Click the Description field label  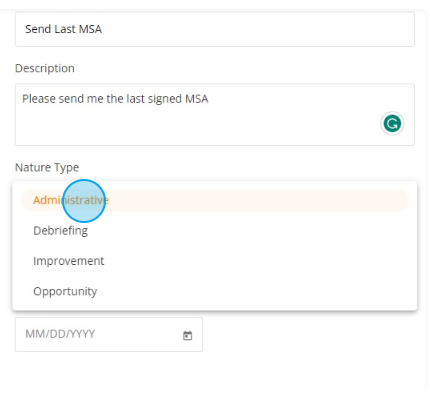coord(45,68)
